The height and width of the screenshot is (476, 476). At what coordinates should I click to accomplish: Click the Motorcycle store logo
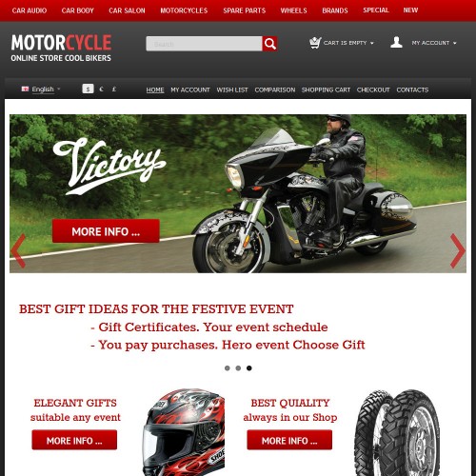click(61, 48)
